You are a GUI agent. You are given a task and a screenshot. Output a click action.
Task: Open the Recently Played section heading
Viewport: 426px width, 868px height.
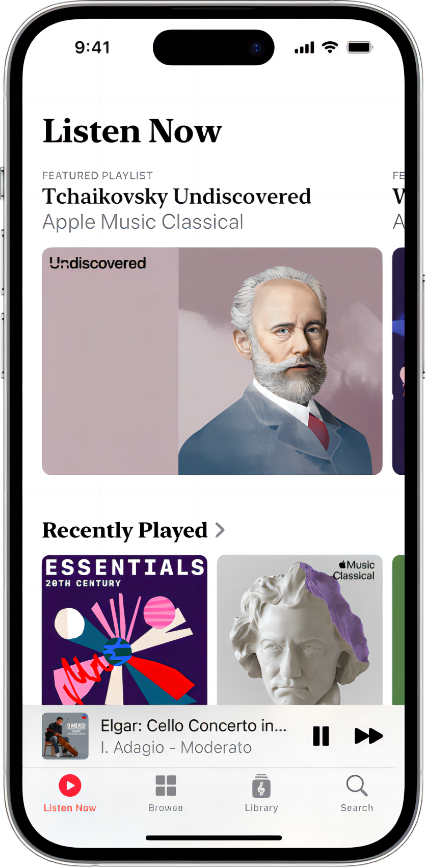pos(125,531)
